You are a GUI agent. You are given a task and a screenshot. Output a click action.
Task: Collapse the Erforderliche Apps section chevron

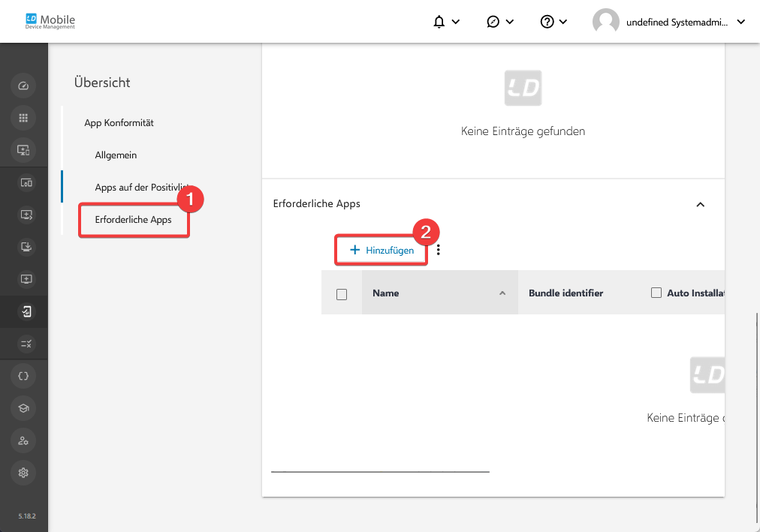pyautogui.click(x=701, y=205)
